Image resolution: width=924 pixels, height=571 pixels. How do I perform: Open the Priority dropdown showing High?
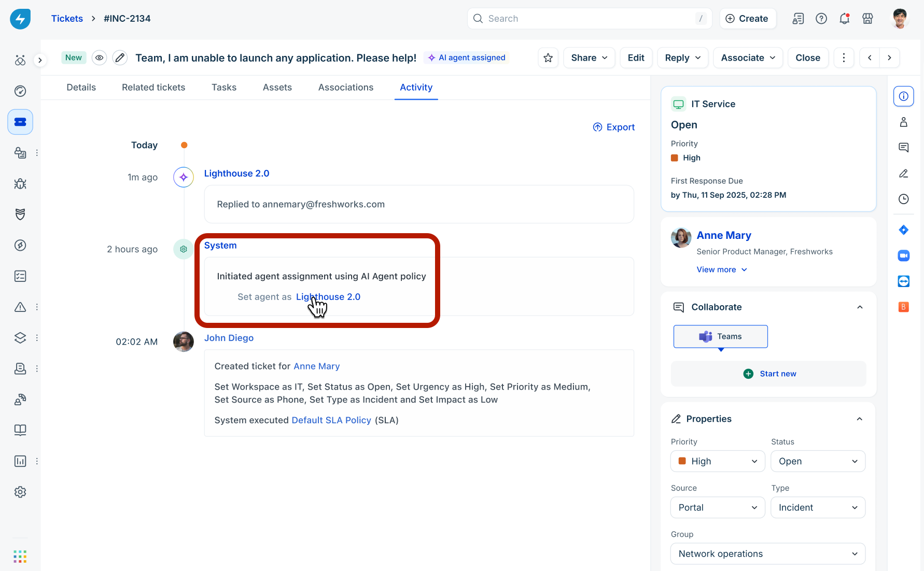(718, 461)
